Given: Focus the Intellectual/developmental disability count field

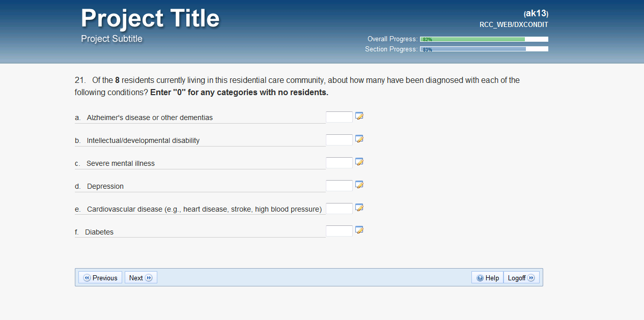Looking at the screenshot, I should coord(339,140).
